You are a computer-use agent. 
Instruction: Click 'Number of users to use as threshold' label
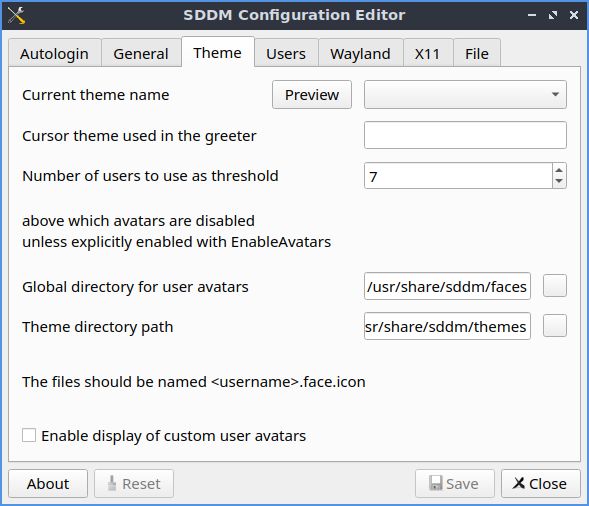click(x=150, y=176)
